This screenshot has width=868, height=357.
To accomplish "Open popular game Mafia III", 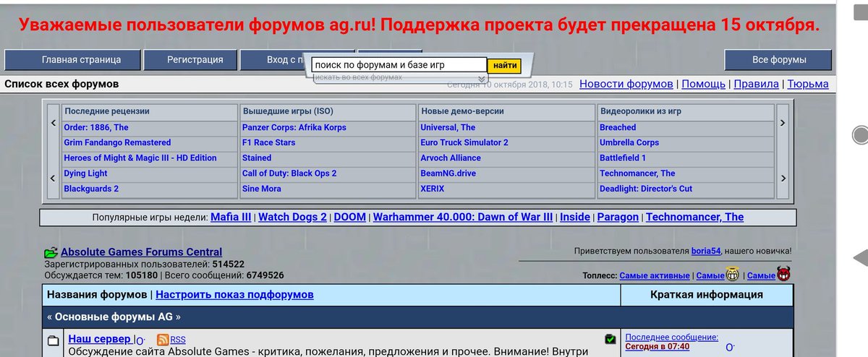I will [x=231, y=217].
